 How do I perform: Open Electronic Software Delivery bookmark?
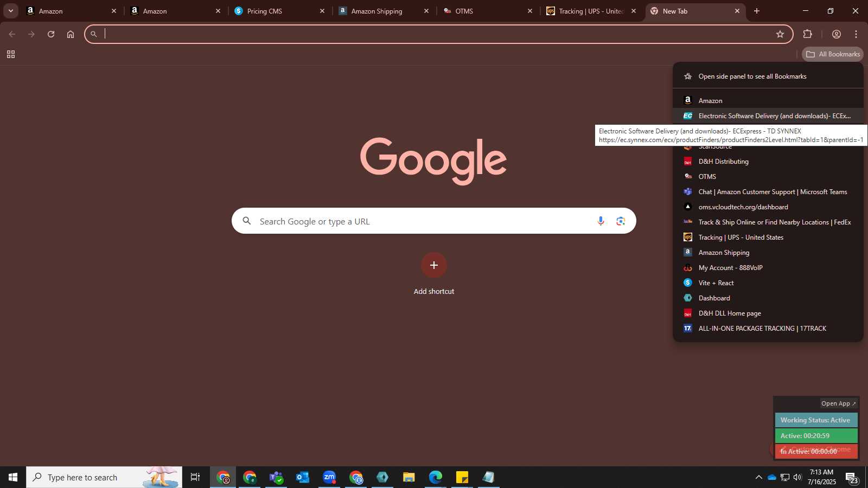[768, 116]
